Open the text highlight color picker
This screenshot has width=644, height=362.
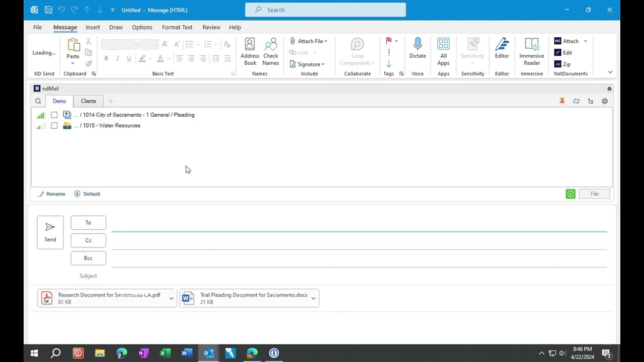coord(150,59)
